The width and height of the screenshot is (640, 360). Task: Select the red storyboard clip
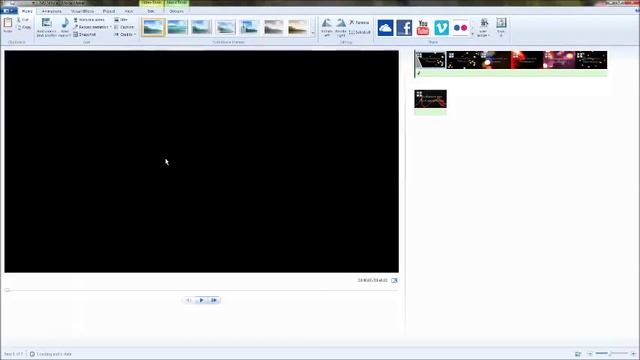[527, 60]
